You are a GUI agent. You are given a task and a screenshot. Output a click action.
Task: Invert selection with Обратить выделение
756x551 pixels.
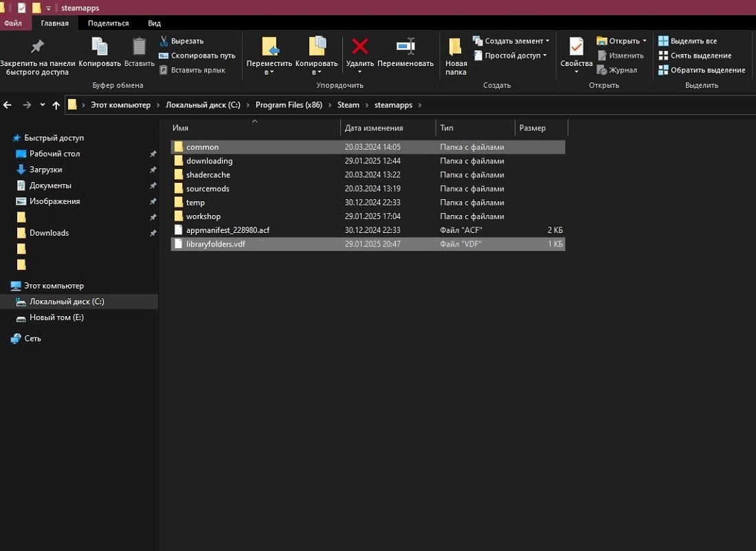click(x=702, y=70)
